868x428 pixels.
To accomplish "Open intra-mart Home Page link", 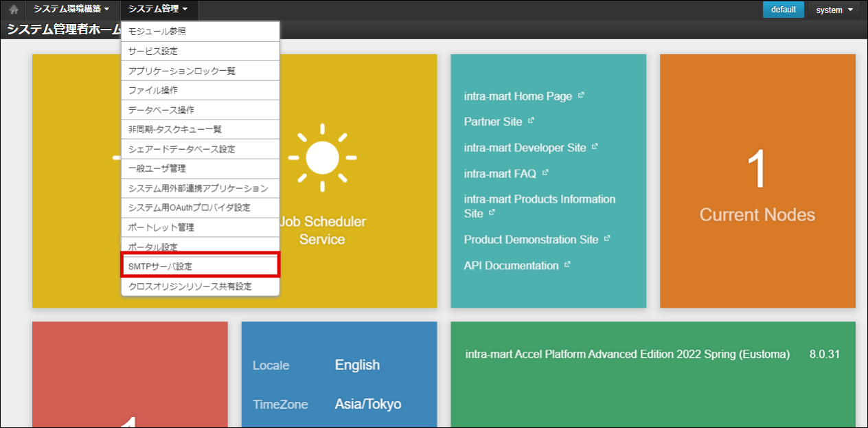I will [x=518, y=96].
